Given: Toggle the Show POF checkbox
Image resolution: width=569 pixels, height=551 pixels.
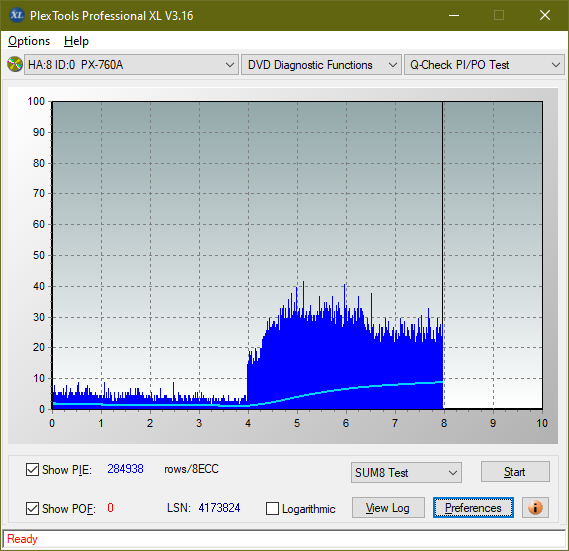Looking at the screenshot, I should 32,508.
